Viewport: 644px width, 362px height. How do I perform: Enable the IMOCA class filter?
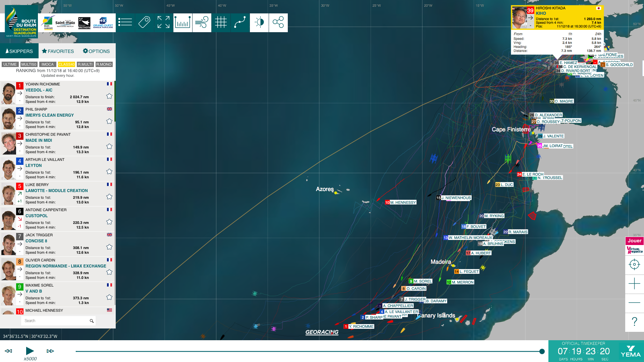click(x=47, y=64)
